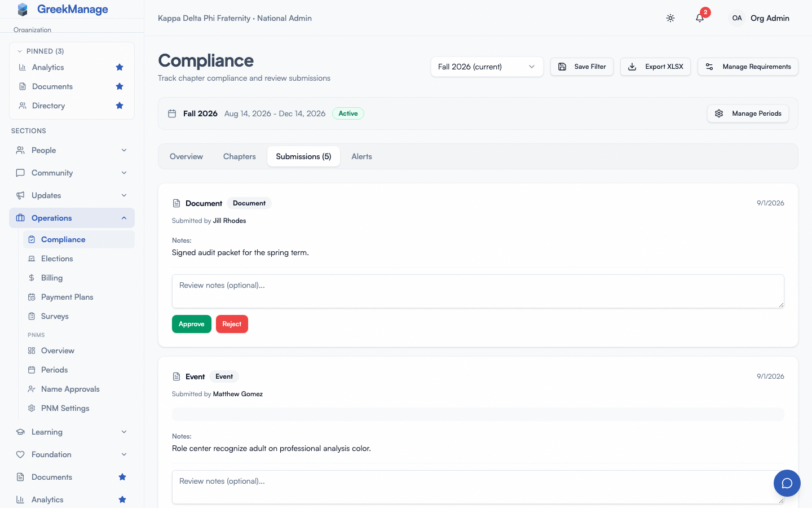
Task: Open PNMS Periods page
Action: click(x=79, y=370)
